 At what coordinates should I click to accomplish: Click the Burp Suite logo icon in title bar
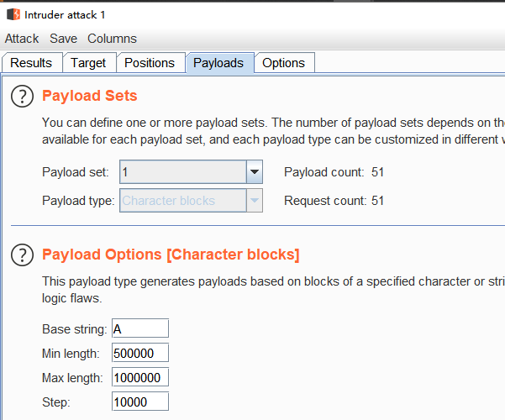point(13,14)
